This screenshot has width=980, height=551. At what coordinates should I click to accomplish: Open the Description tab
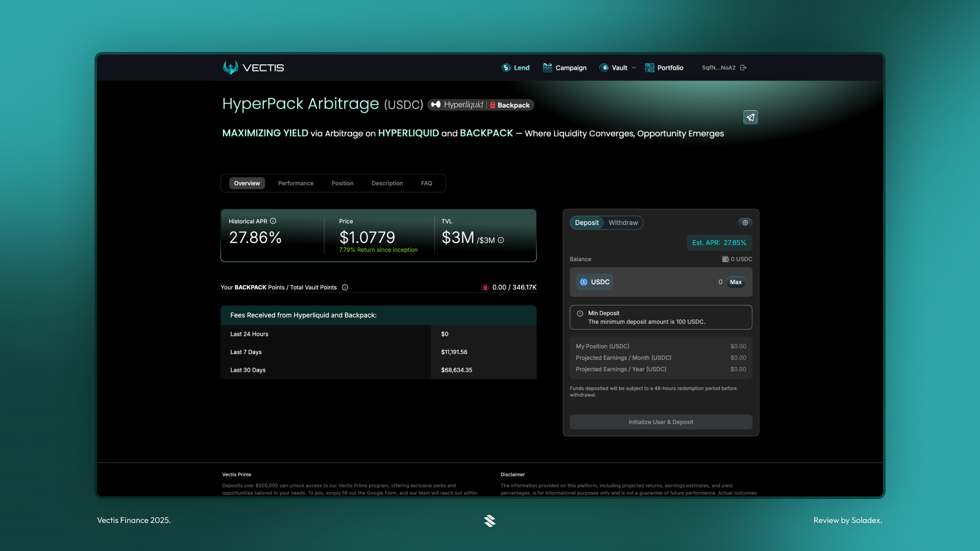[x=387, y=183]
